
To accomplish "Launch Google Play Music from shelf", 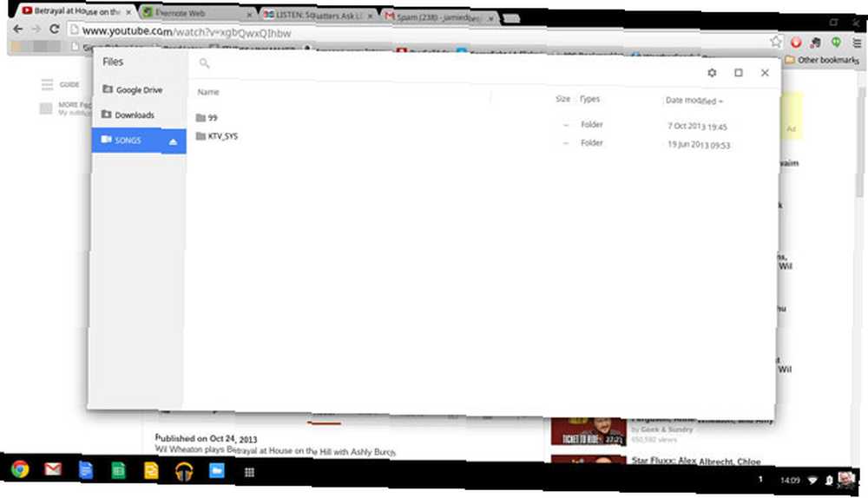I will 184,472.
